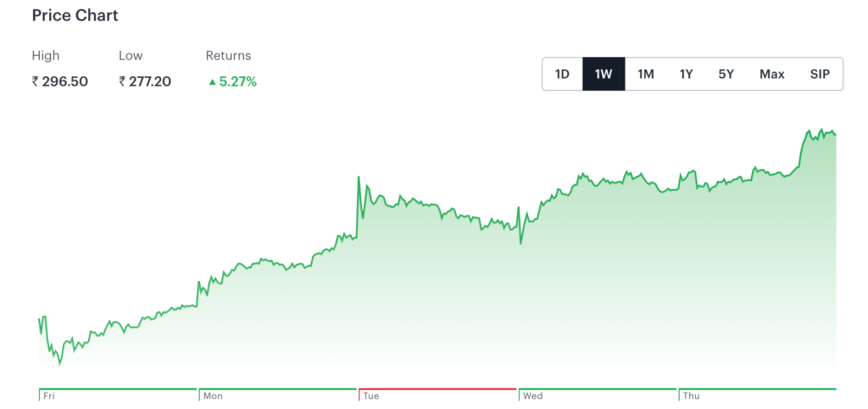This screenshot has width=868, height=409.
Task: Click the 5.27% returns figure
Action: (237, 81)
